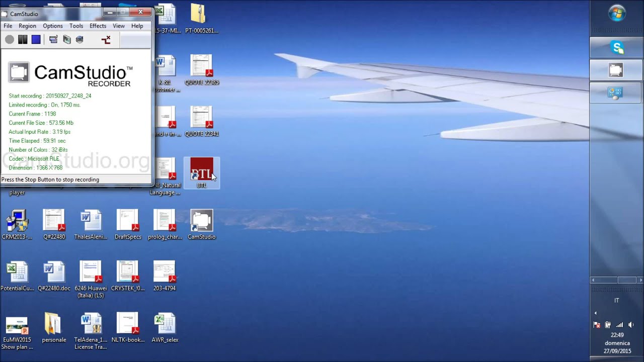Stop recording with the blue Stop button
The image size is (644, 362).
[x=36, y=40]
